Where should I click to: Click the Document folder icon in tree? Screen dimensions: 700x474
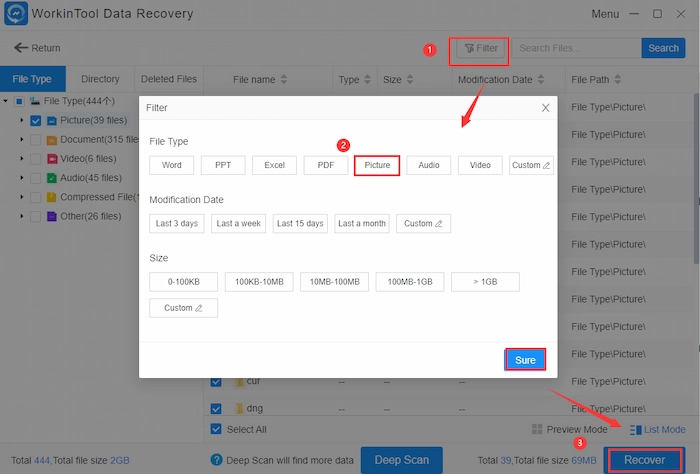[x=52, y=140]
